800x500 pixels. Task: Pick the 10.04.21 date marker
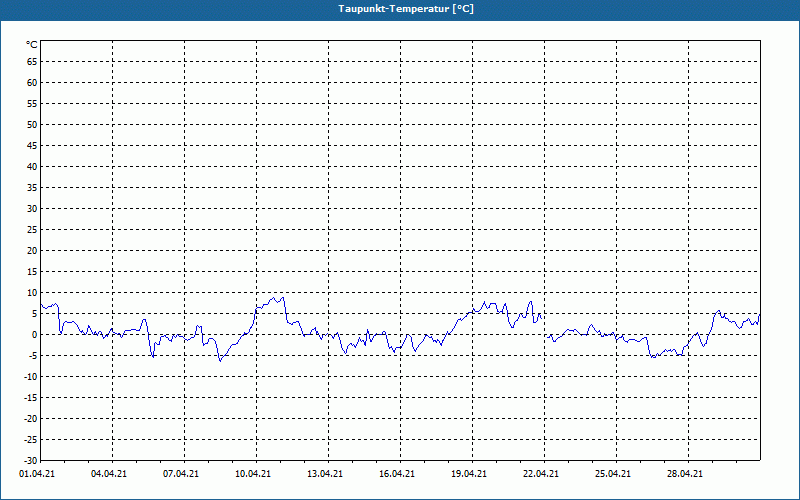click(254, 474)
